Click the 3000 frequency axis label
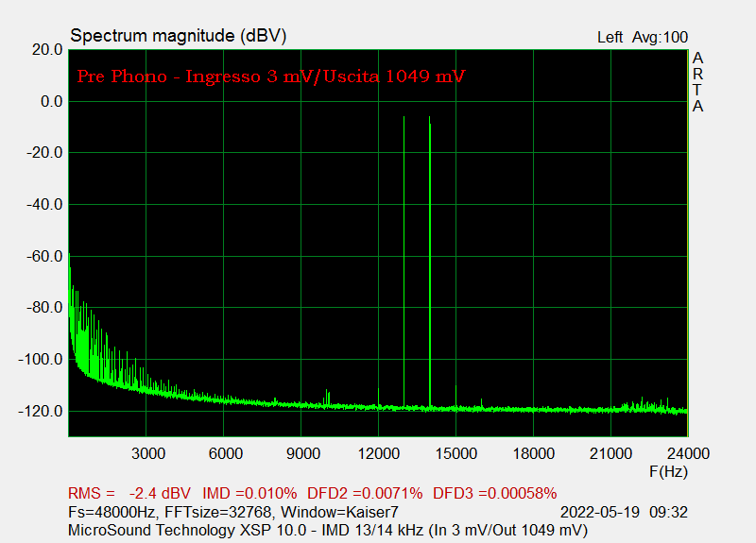This screenshot has width=756, height=543. (148, 453)
